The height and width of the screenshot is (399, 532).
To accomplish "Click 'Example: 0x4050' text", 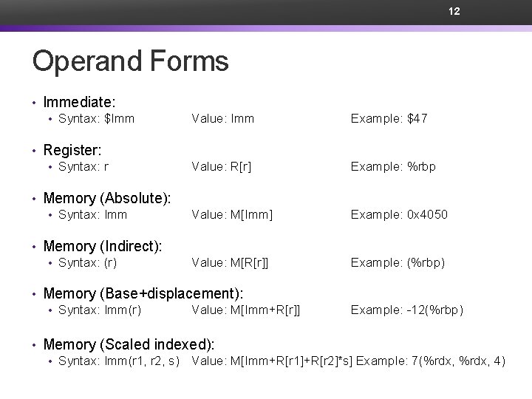I will (x=399, y=214).
